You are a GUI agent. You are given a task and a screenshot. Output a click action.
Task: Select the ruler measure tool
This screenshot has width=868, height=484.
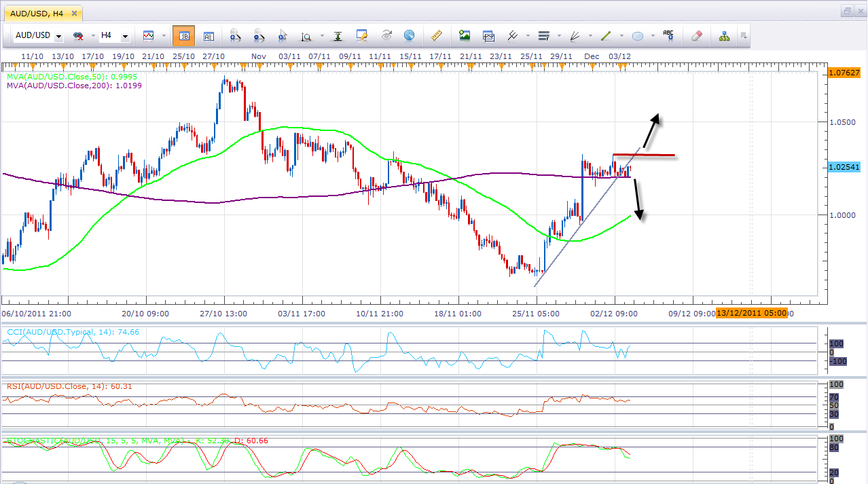(x=437, y=36)
